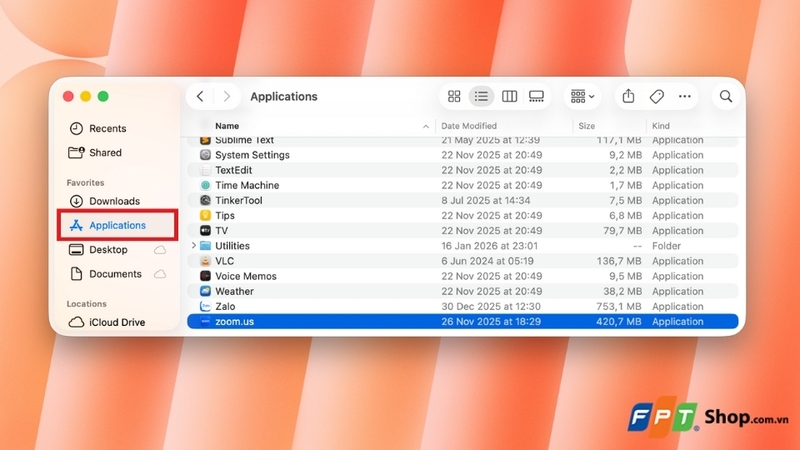Select the TextEdit file name

[x=233, y=170]
